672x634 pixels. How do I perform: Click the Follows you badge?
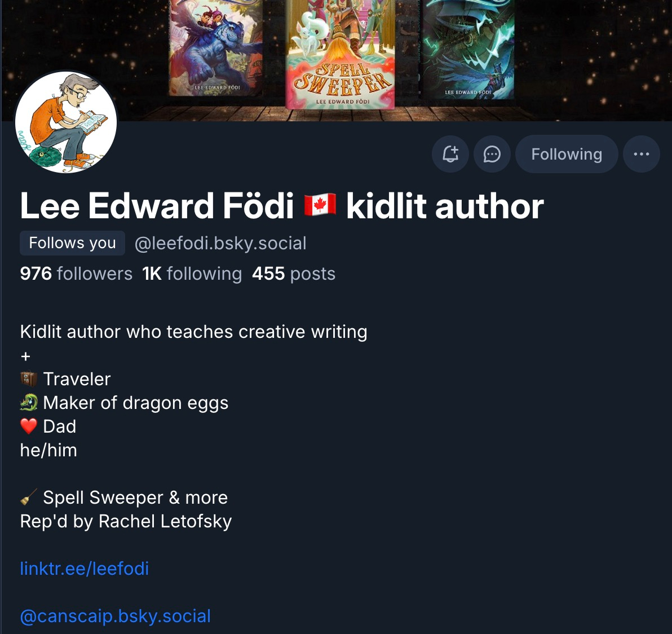click(72, 243)
